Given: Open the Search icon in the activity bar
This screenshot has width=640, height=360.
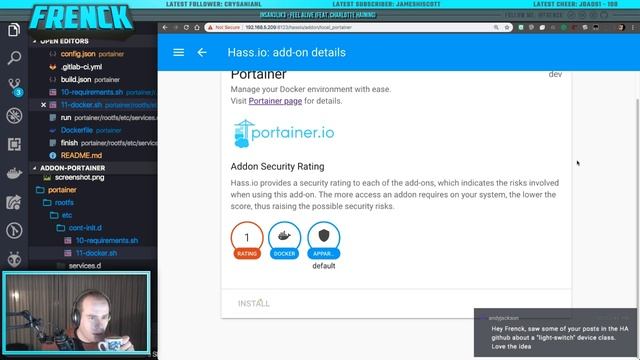Looking at the screenshot, I should [x=14, y=58].
